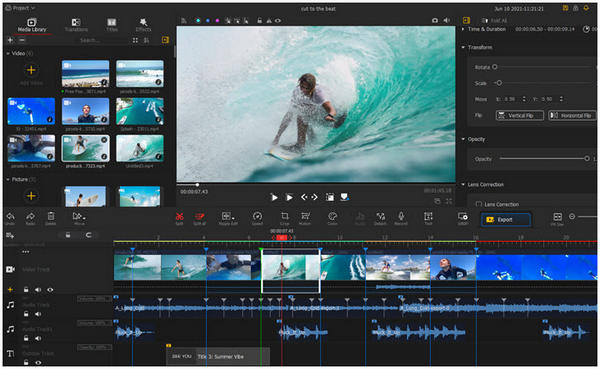Click the Delete trash icon
Screen dimensions: 600x369
51,217
